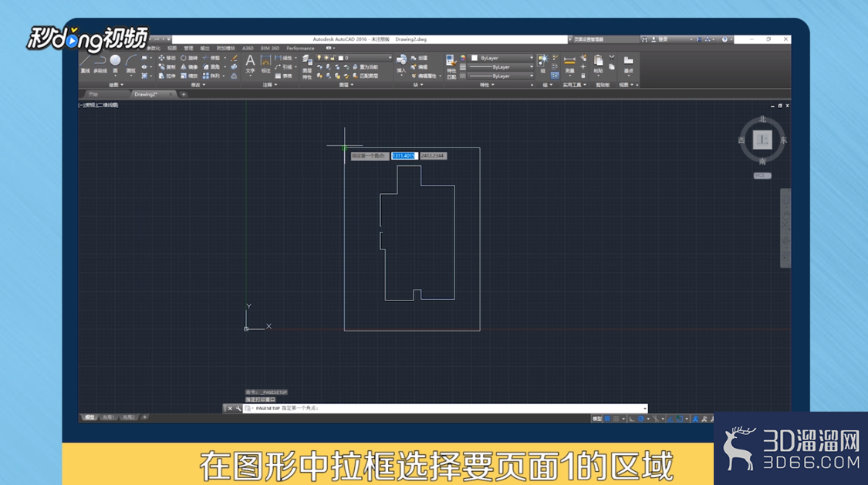Expand the 图层 (Layers) panel

[x=346, y=85]
